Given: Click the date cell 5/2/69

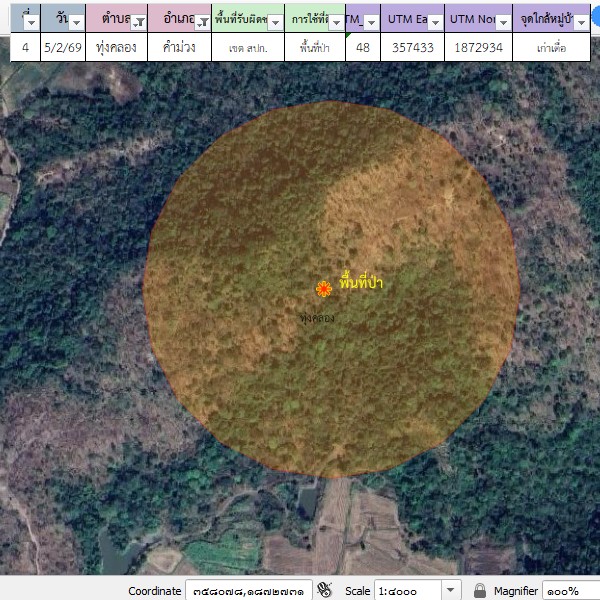Looking at the screenshot, I should (64, 47).
